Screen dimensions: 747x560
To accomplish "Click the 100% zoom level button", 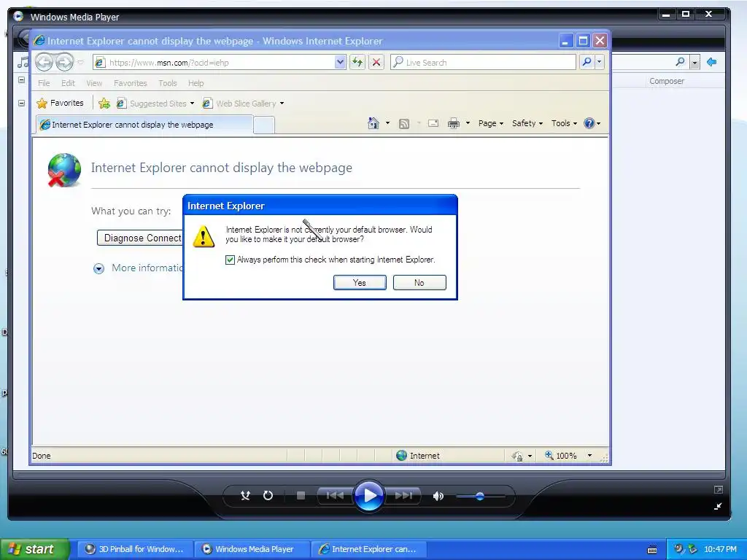I will [561, 456].
